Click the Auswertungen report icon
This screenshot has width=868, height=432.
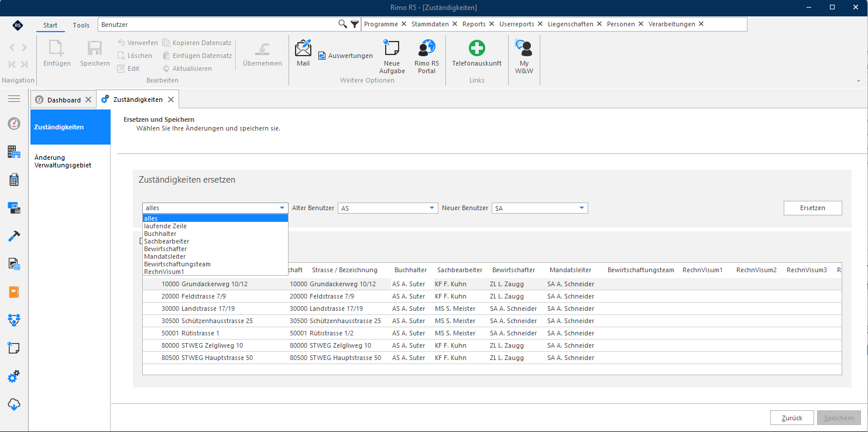[322, 56]
